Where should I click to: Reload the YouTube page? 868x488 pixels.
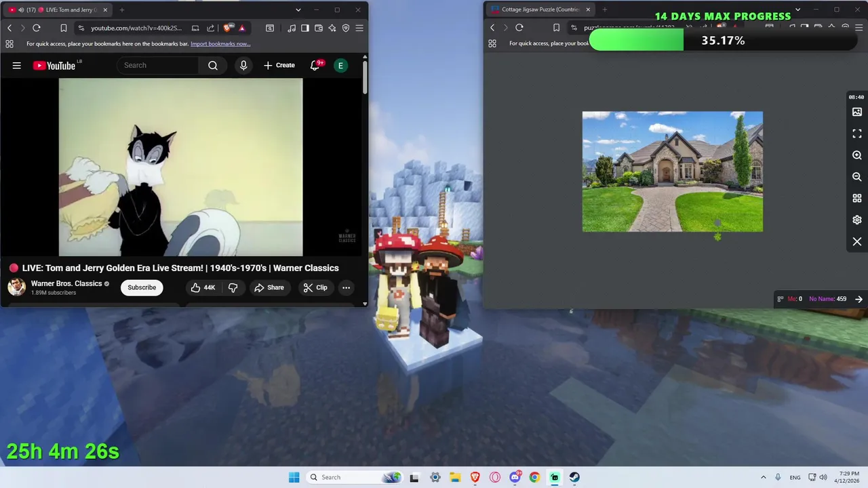37,28
